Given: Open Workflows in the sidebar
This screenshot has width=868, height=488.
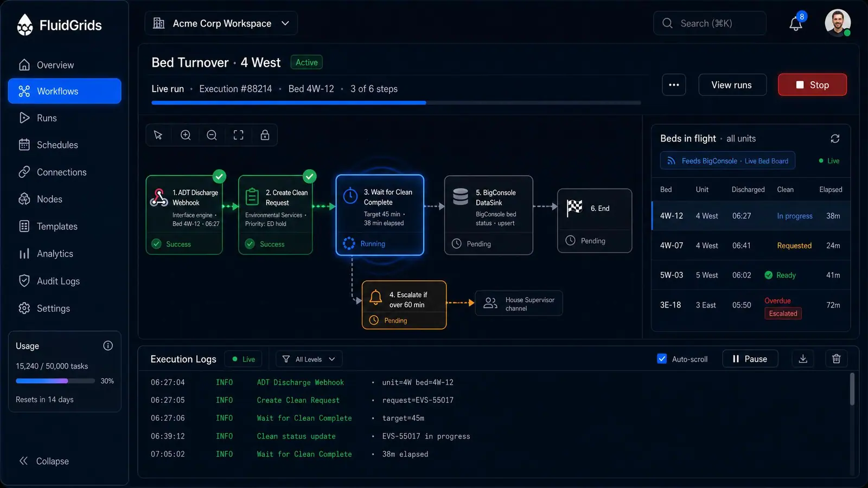Looking at the screenshot, I should click(x=65, y=91).
